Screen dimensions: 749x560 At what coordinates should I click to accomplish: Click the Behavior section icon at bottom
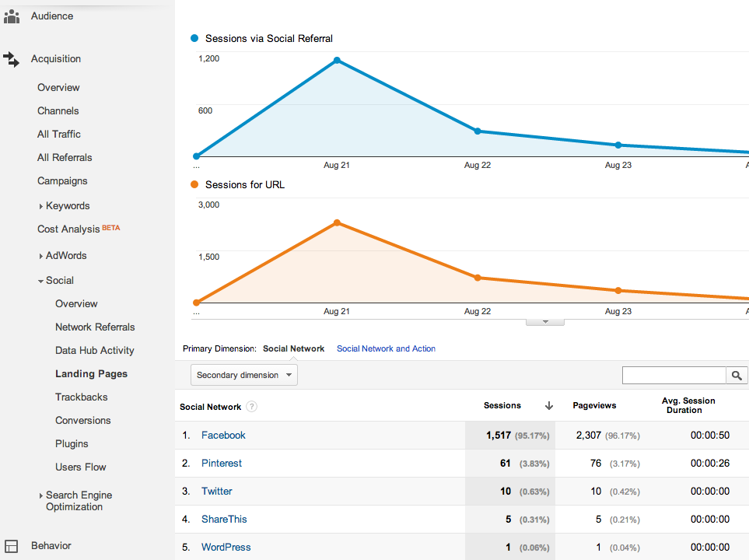(12, 545)
